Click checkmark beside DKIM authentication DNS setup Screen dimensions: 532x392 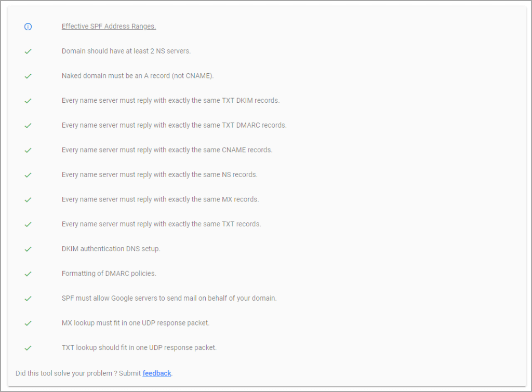click(28, 249)
